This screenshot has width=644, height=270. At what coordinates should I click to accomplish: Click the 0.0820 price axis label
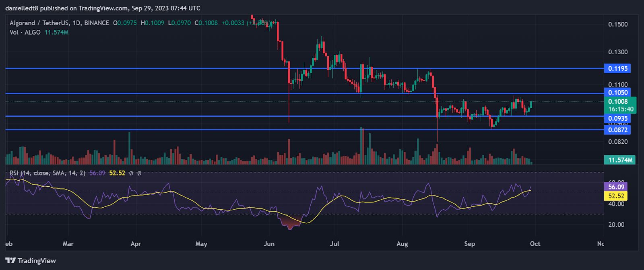pos(618,142)
